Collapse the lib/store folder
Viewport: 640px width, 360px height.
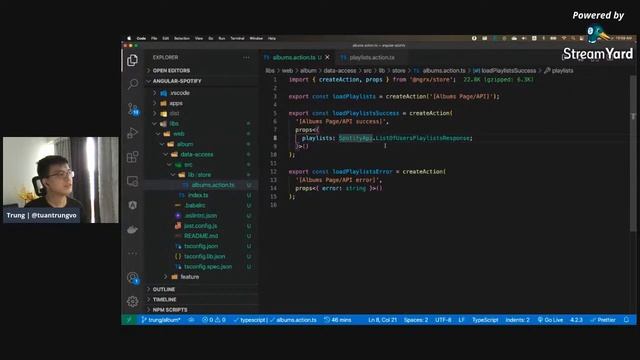[x=199, y=175]
